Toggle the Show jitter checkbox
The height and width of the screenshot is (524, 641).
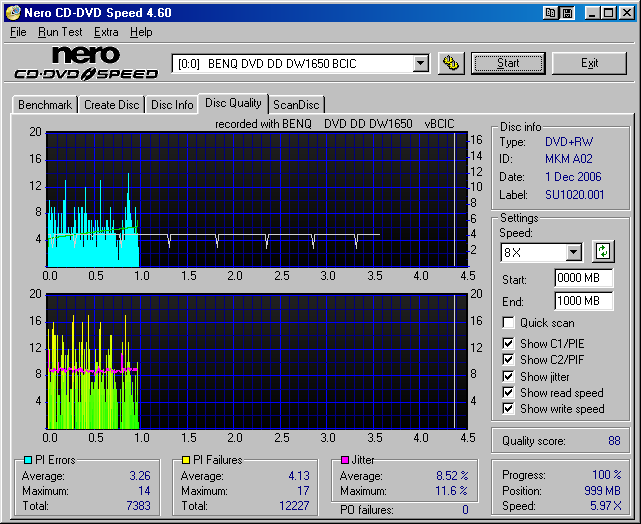[508, 376]
